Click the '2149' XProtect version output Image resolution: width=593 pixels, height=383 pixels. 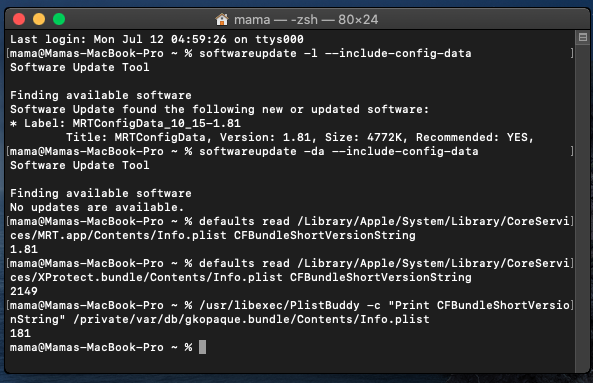[x=24, y=291]
